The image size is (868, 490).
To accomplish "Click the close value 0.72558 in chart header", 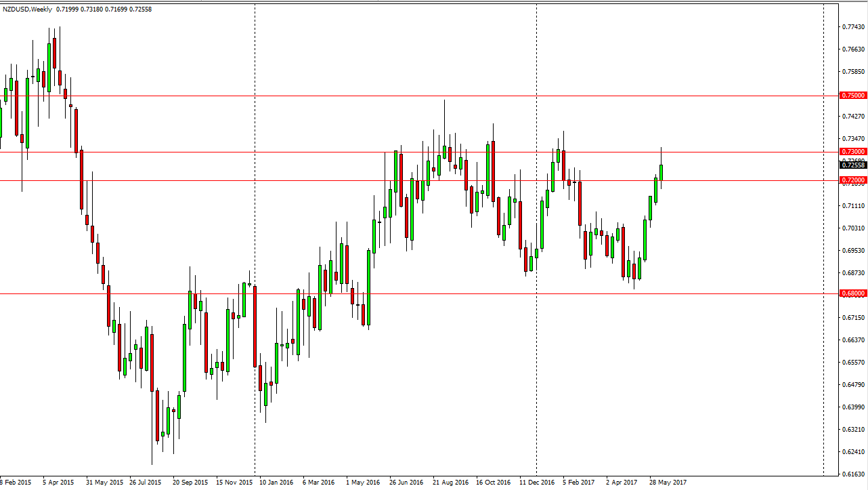I will (x=139, y=8).
